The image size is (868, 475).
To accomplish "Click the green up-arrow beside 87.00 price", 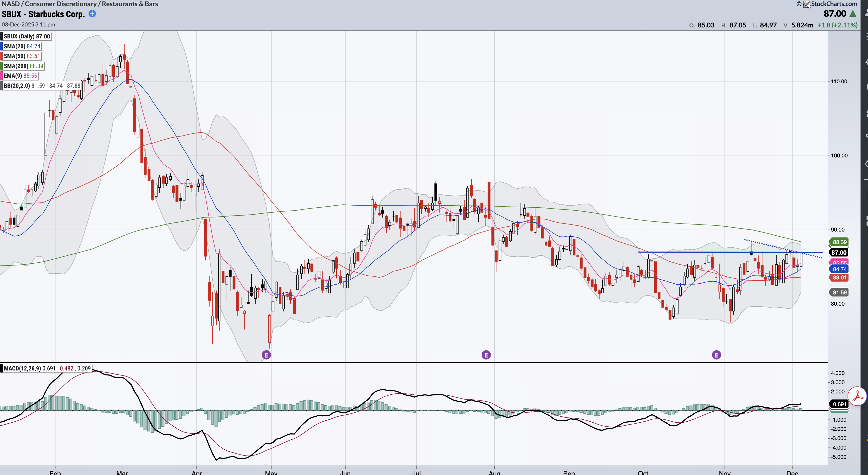I will (x=853, y=14).
